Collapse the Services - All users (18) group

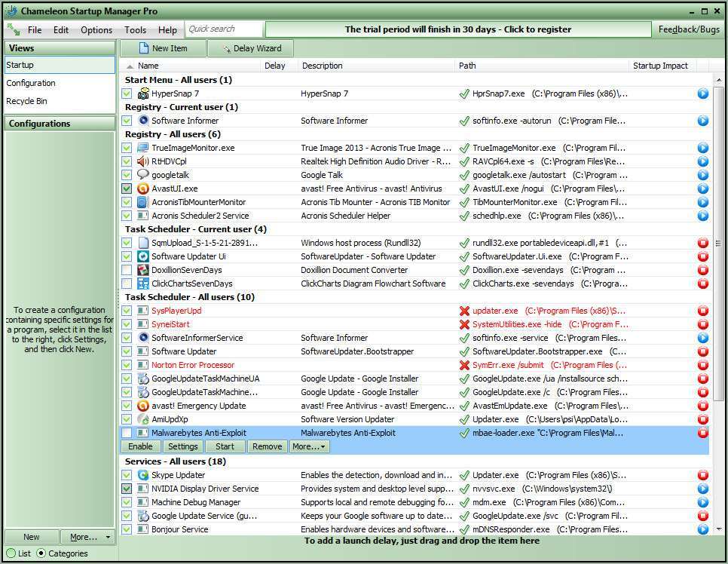point(175,461)
